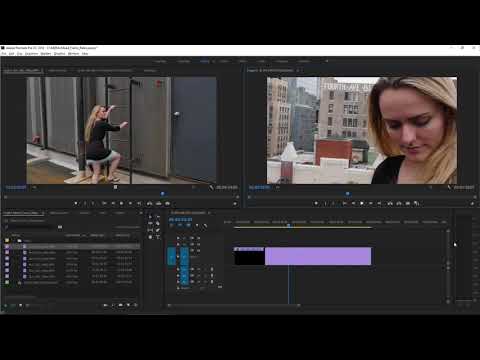Click New Item icon in Project panel
The height and width of the screenshot is (360, 480).
pyautogui.click(x=128, y=305)
